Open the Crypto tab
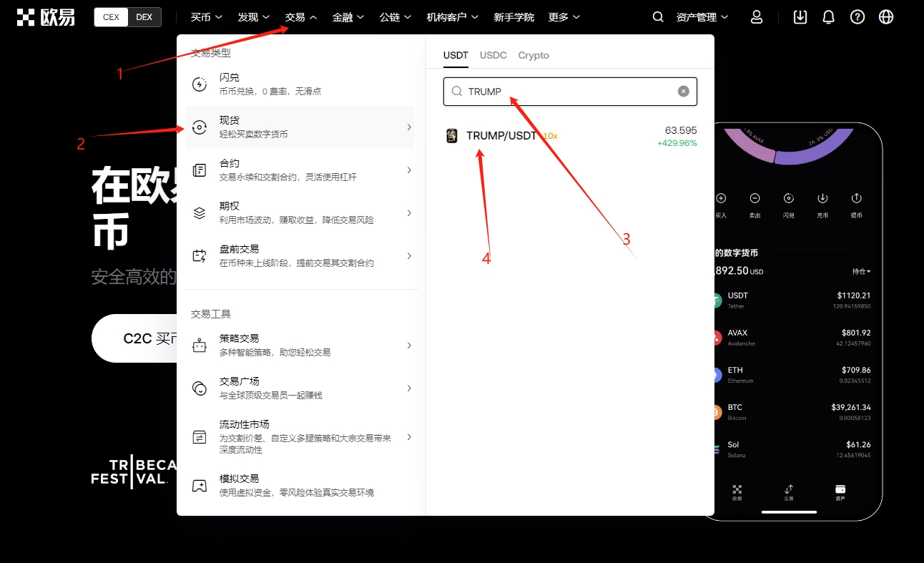 tap(534, 55)
